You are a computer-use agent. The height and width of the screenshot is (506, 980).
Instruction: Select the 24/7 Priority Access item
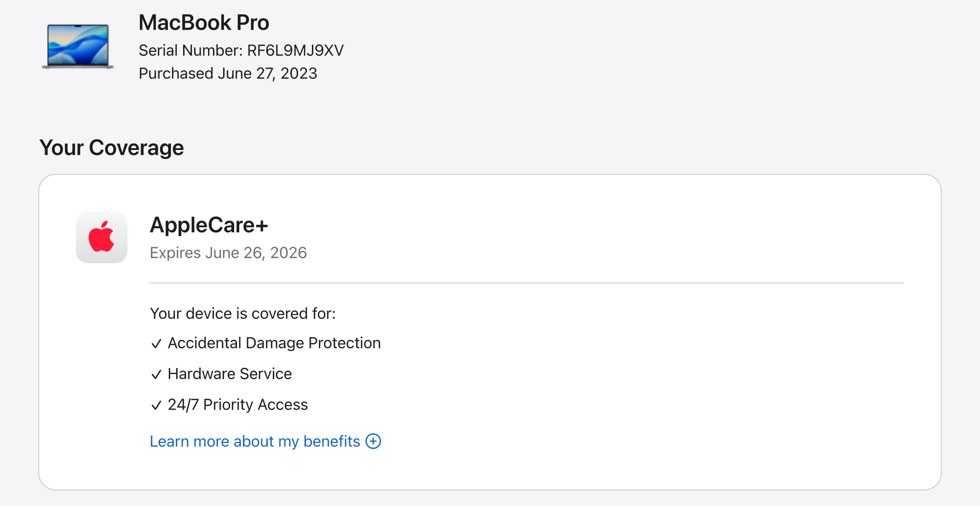point(238,405)
